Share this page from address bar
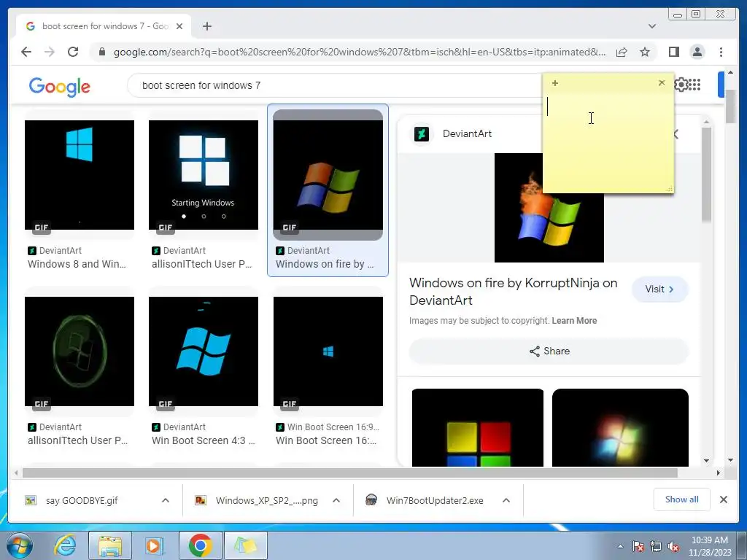The image size is (747, 560). (x=622, y=52)
